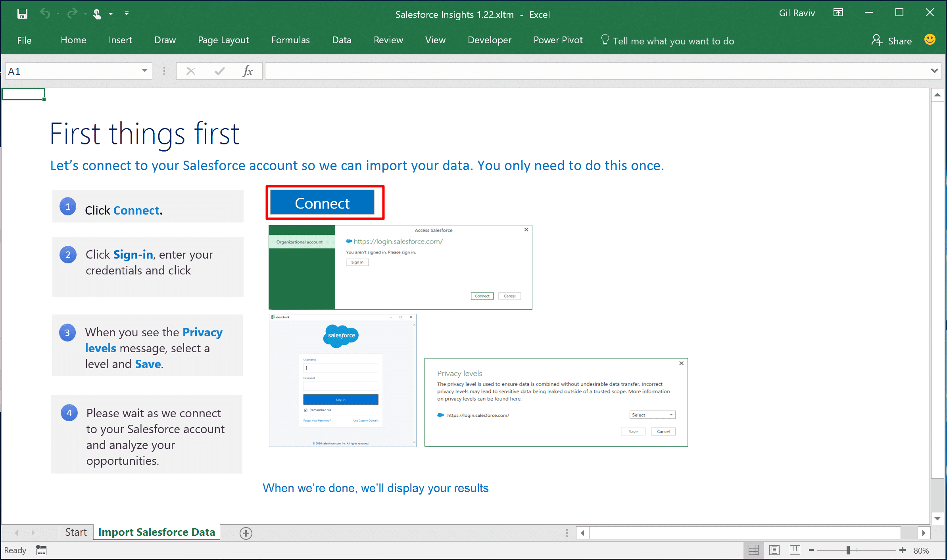Click the Insert Function fx icon
947x560 pixels.
[248, 71]
